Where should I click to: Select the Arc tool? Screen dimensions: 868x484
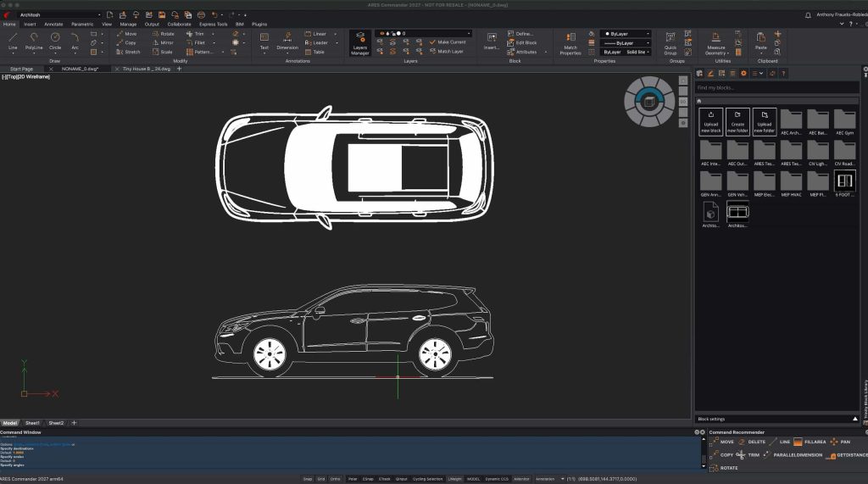[75, 41]
